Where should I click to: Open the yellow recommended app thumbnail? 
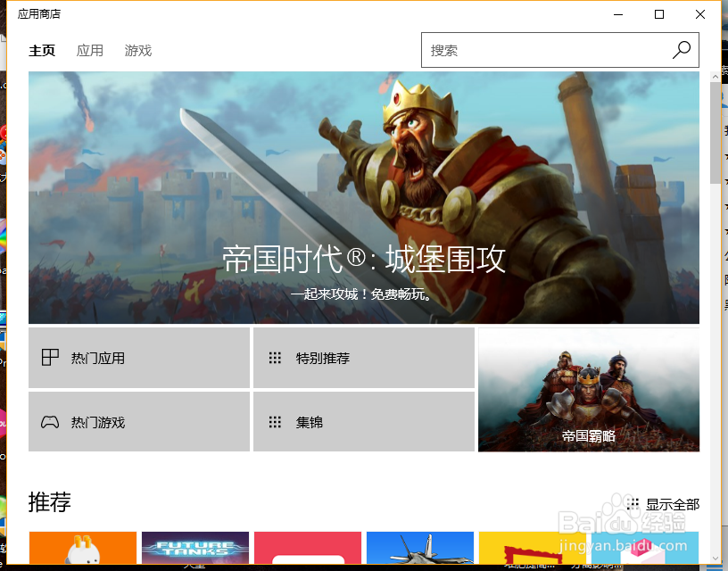coord(532,548)
